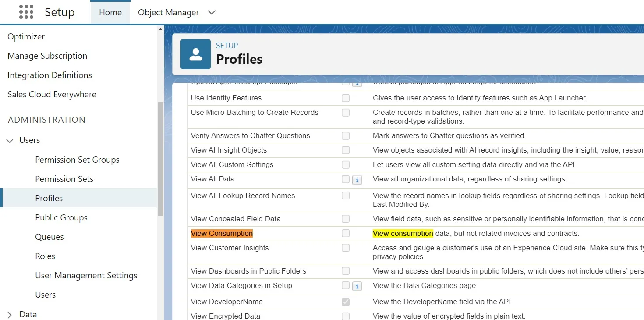The height and width of the screenshot is (320, 644).
Task: Collapse the Users section in the sidebar
Action: coord(10,140)
